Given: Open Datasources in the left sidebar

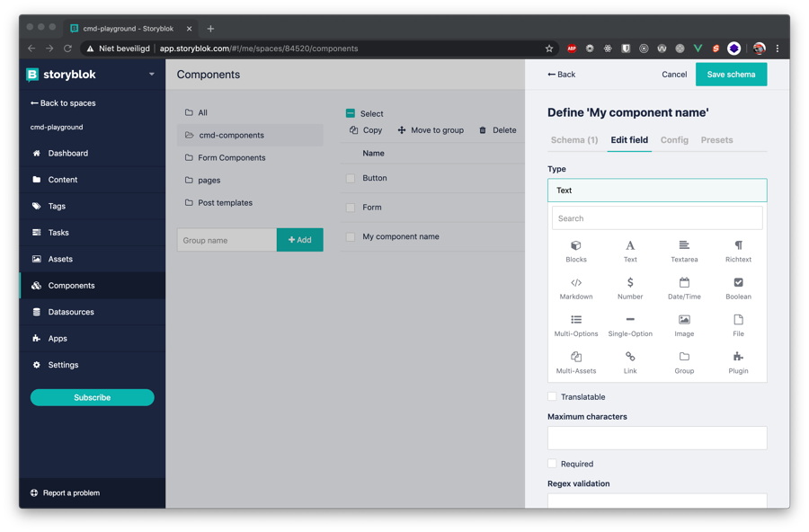Looking at the screenshot, I should click(71, 312).
